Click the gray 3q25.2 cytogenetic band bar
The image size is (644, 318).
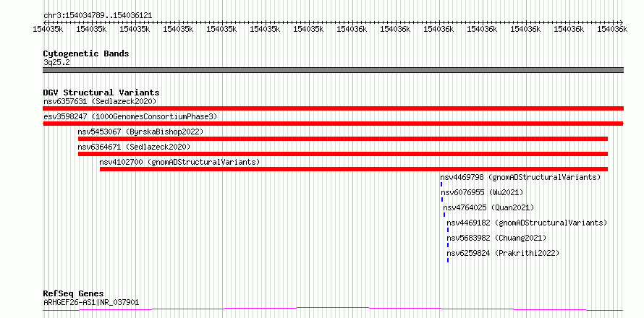(333, 70)
